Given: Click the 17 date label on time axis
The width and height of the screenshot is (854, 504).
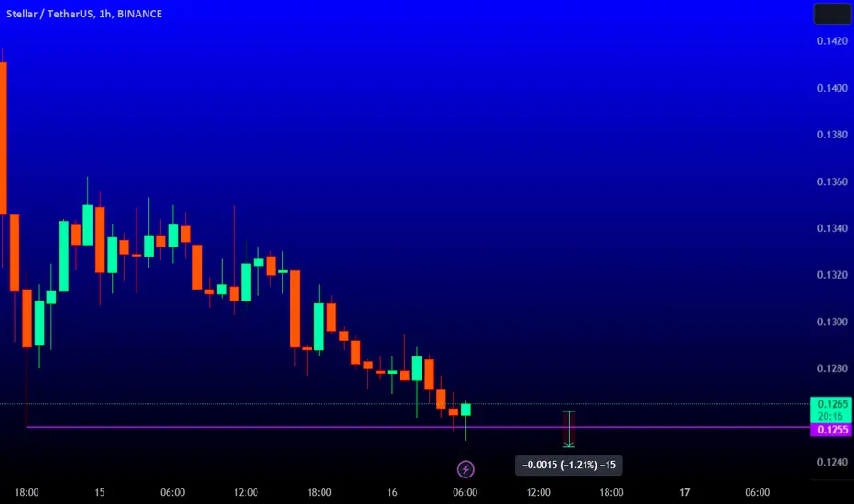Looking at the screenshot, I should (684, 493).
